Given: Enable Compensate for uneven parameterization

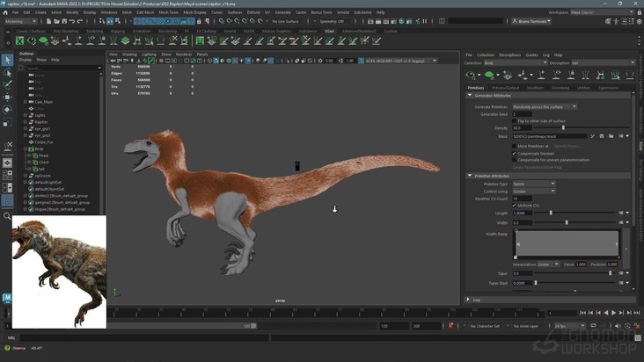Looking at the screenshot, I should [514, 160].
